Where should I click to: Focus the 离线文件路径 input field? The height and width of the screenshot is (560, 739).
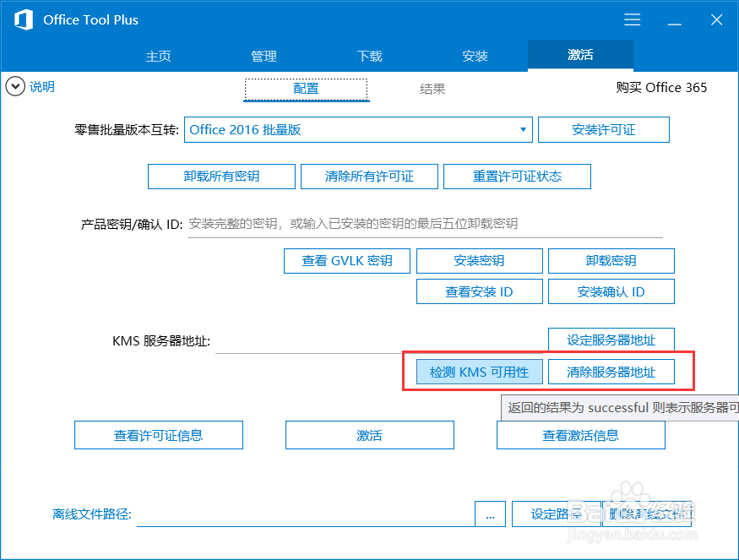[306, 514]
